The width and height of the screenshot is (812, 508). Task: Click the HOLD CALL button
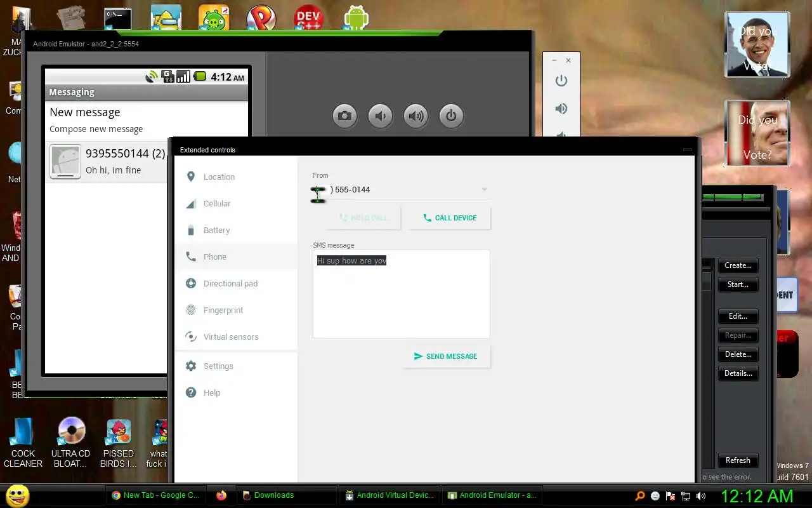tap(363, 218)
